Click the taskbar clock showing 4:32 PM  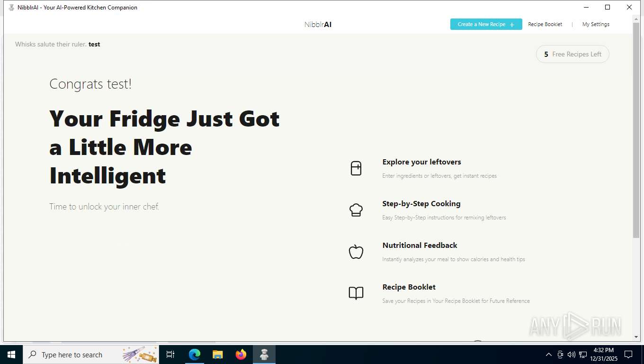[603, 355]
